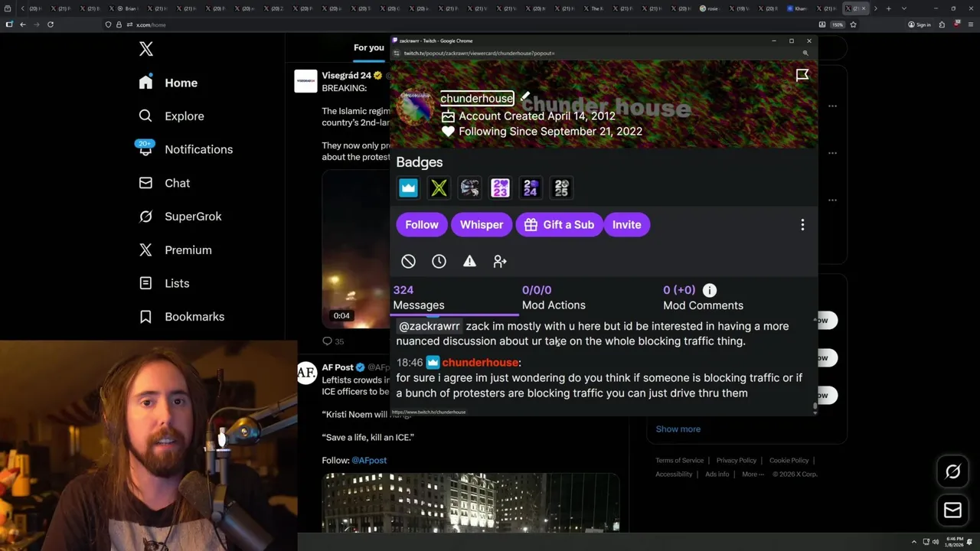Follow the @AFpost mention link

[369, 460]
